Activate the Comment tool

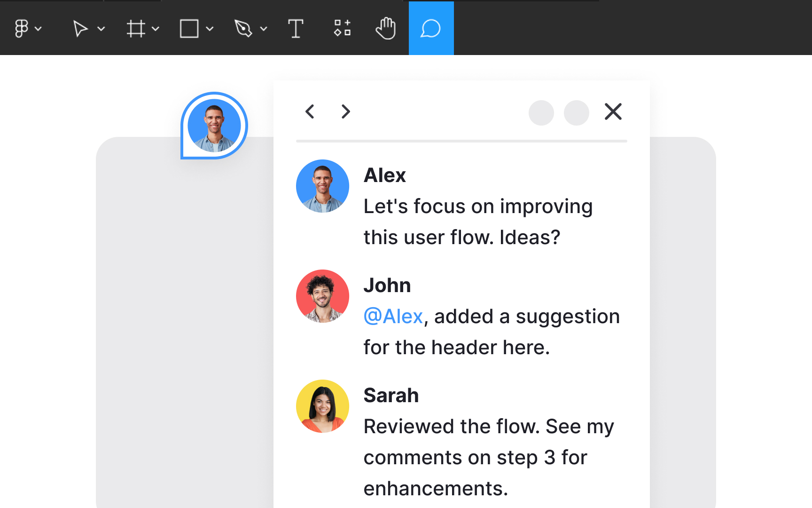pos(431,28)
